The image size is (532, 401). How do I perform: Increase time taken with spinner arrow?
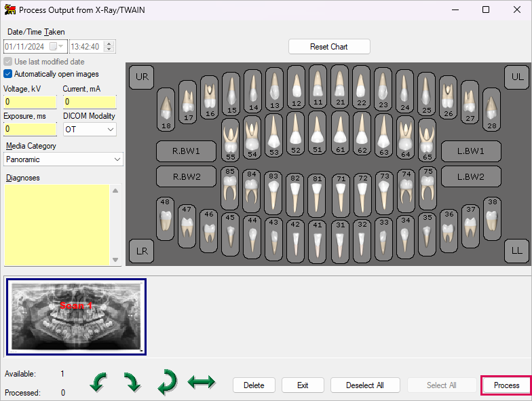pos(110,43)
